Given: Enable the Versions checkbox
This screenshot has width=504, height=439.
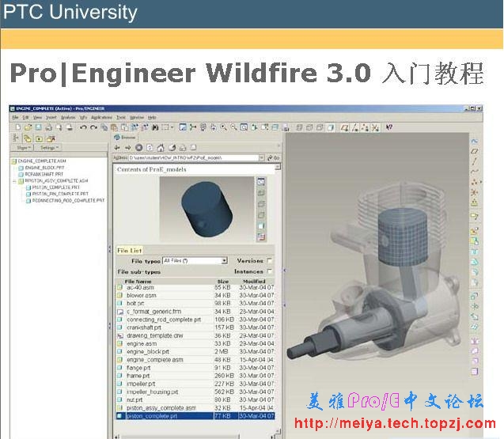Looking at the screenshot, I should (270, 260).
